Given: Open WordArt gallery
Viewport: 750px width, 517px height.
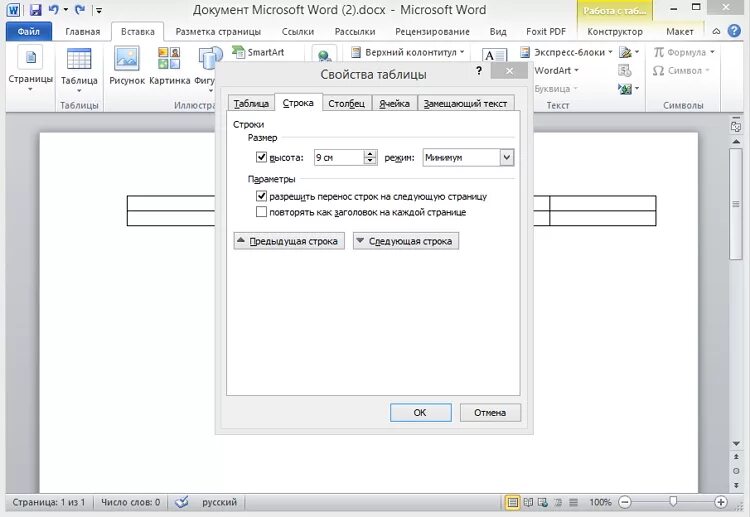Looking at the screenshot, I should (x=556, y=70).
